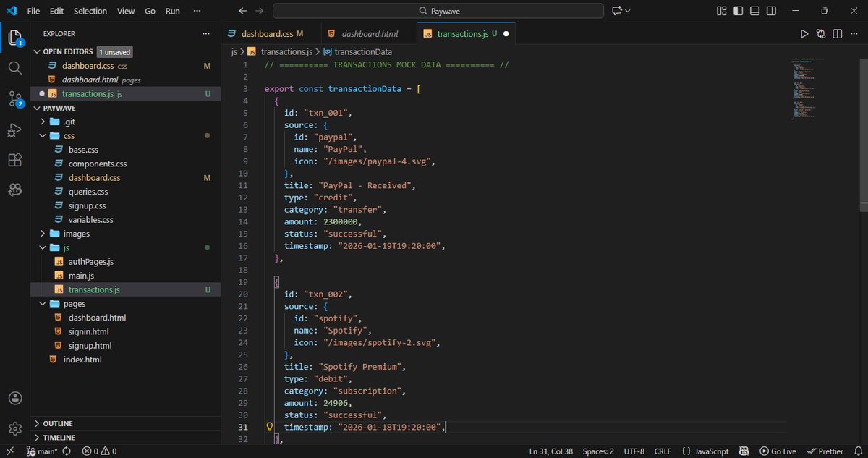868x458 pixels.
Task: Toggle the primary side bar
Action: pos(738,11)
